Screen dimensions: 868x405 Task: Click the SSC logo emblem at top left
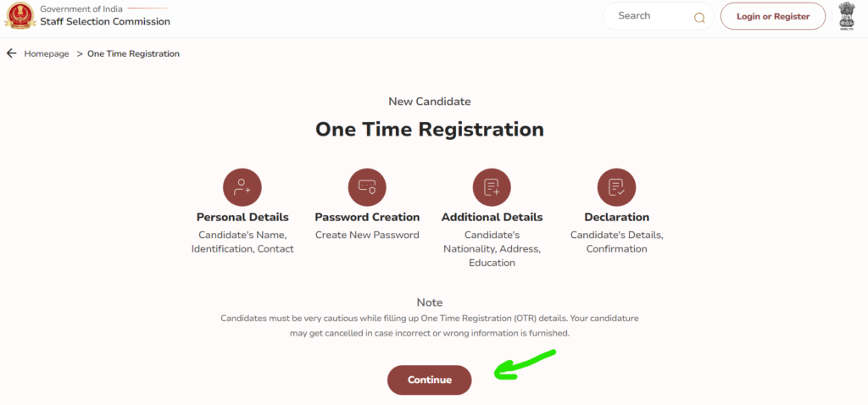(20, 16)
